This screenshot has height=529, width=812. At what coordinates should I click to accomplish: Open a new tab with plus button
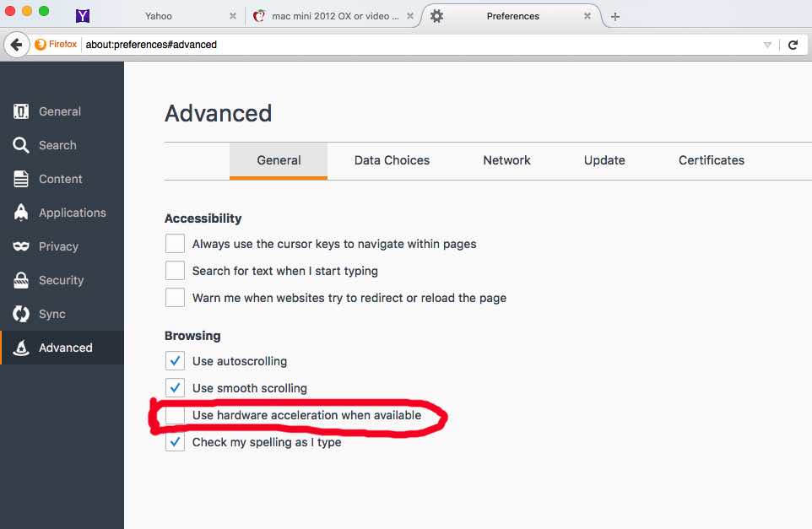click(615, 17)
